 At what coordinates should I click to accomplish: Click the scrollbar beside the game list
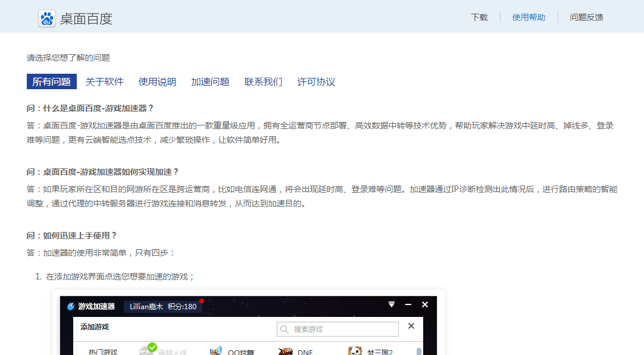(x=419, y=352)
